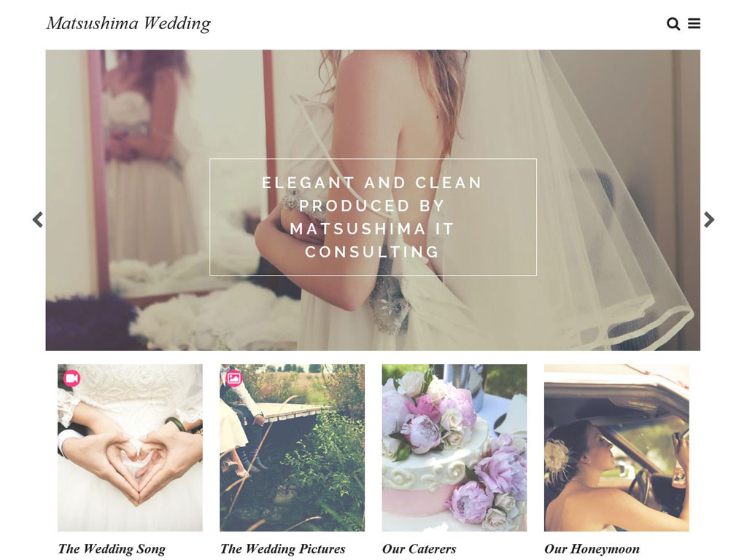Screen dimensions: 747x560
Task: Click the Elegant and Clean caption box
Action: (x=373, y=217)
